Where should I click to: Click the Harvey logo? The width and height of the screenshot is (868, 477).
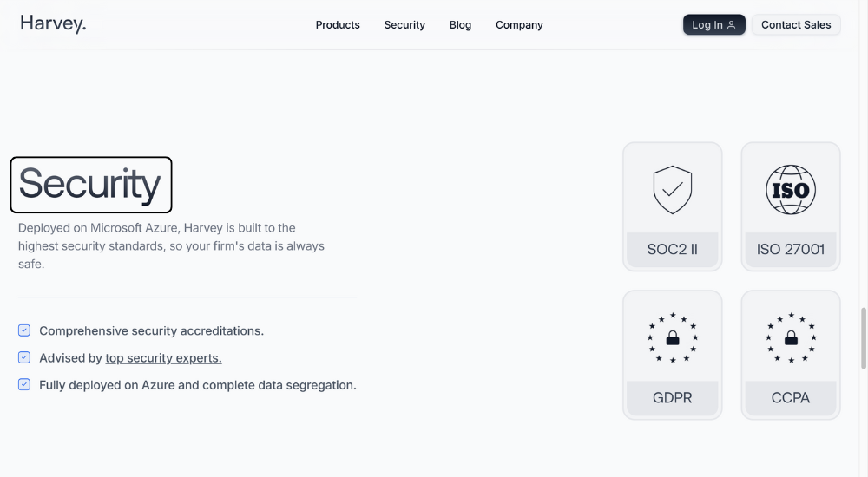point(53,23)
